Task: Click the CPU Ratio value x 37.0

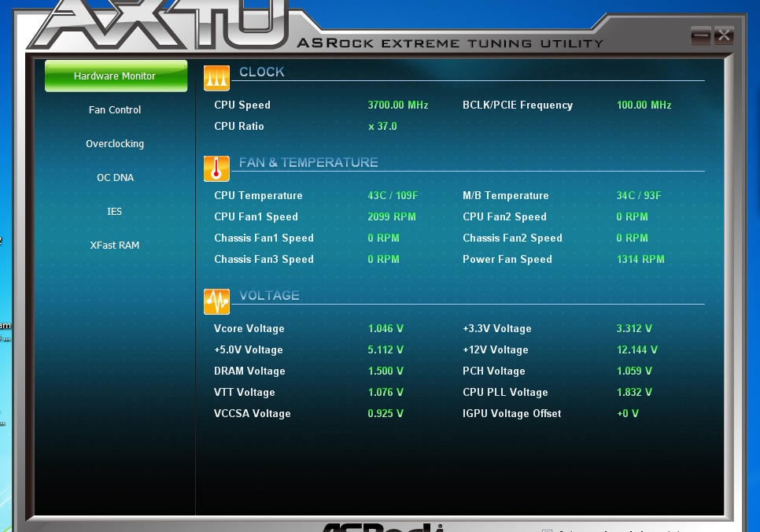Action: click(x=382, y=127)
